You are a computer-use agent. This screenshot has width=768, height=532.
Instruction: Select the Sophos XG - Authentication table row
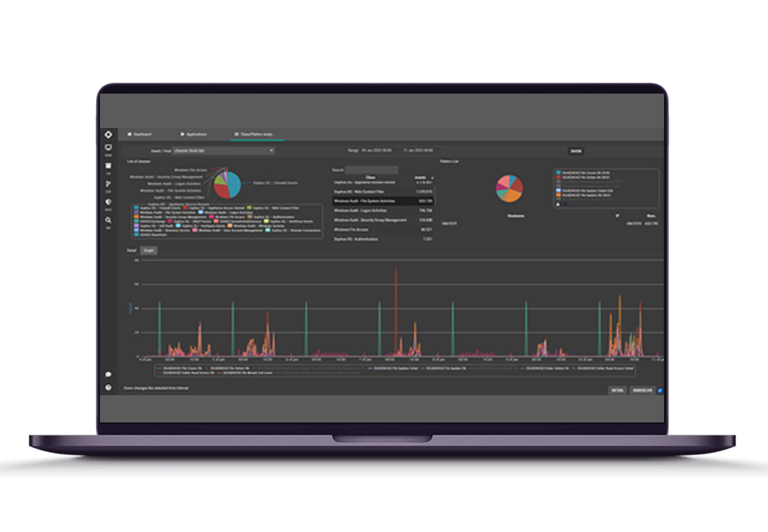(x=383, y=239)
